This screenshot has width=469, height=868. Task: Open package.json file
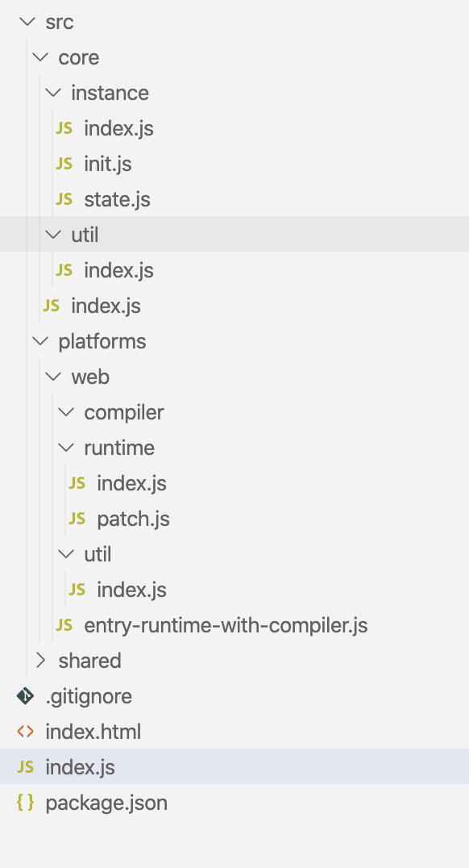click(234, 802)
